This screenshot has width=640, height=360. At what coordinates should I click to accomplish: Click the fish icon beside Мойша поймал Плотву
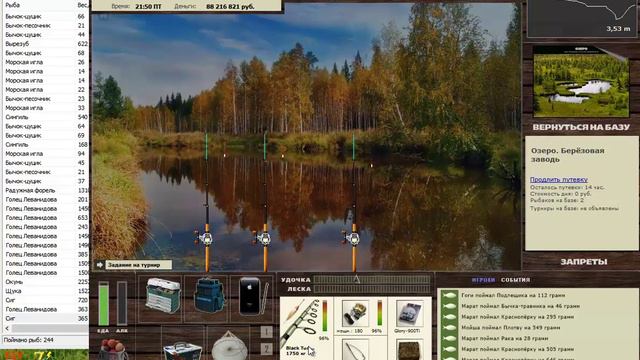point(449,328)
